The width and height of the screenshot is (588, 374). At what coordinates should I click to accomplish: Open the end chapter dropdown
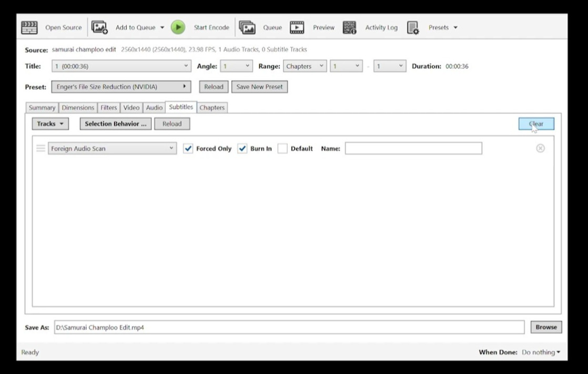point(390,66)
